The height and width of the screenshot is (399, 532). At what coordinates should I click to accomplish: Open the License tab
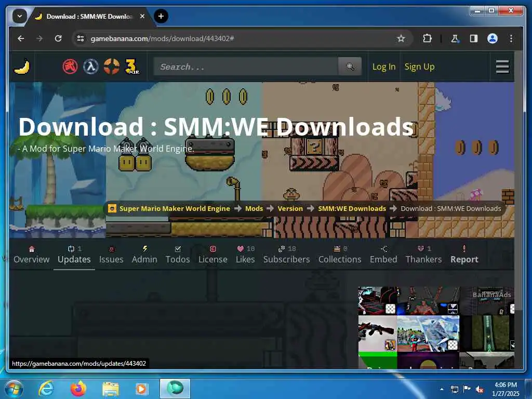212,255
